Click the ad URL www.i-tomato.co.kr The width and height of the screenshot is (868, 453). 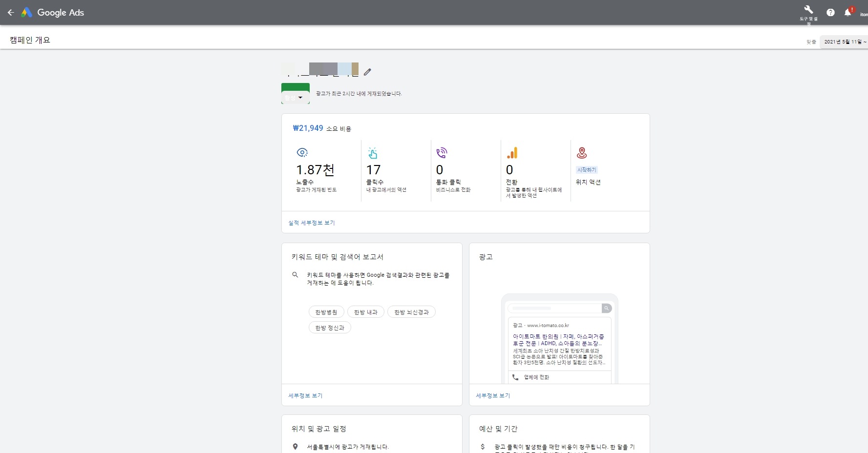point(548,325)
